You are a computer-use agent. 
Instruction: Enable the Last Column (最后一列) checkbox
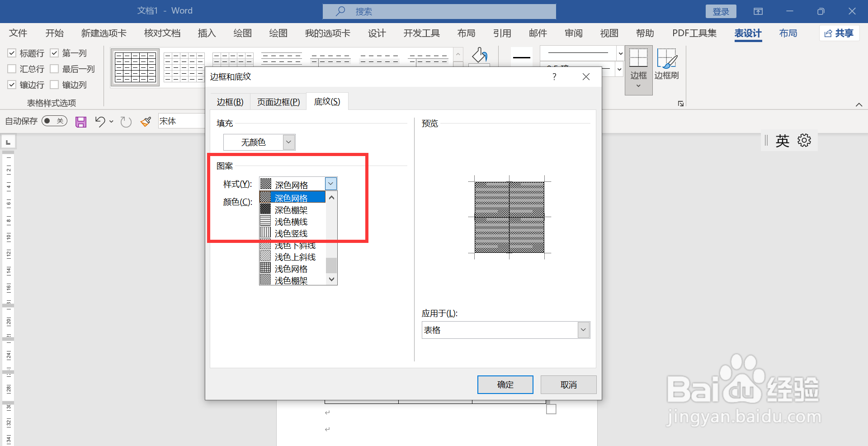point(54,69)
